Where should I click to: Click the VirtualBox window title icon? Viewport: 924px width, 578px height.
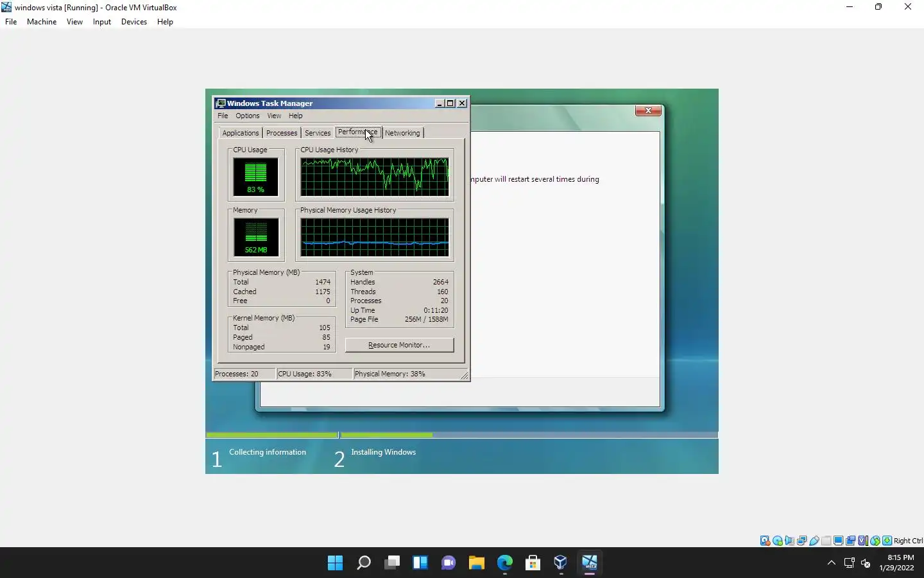pos(6,7)
